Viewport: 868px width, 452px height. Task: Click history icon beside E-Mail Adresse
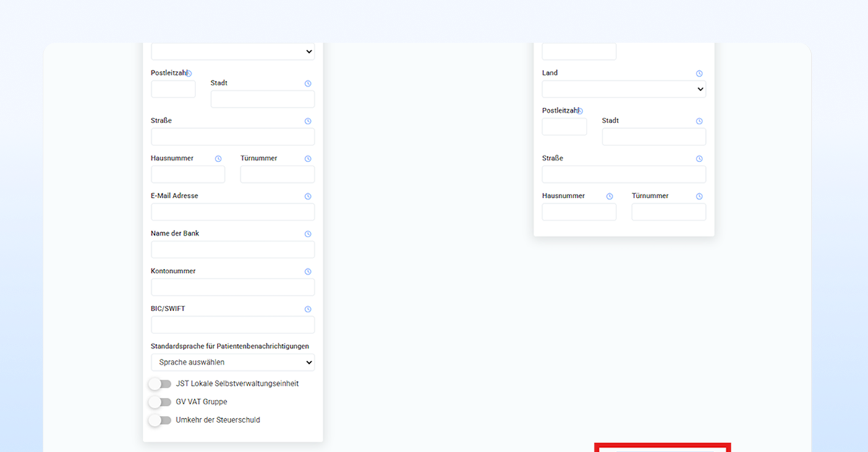click(x=307, y=196)
